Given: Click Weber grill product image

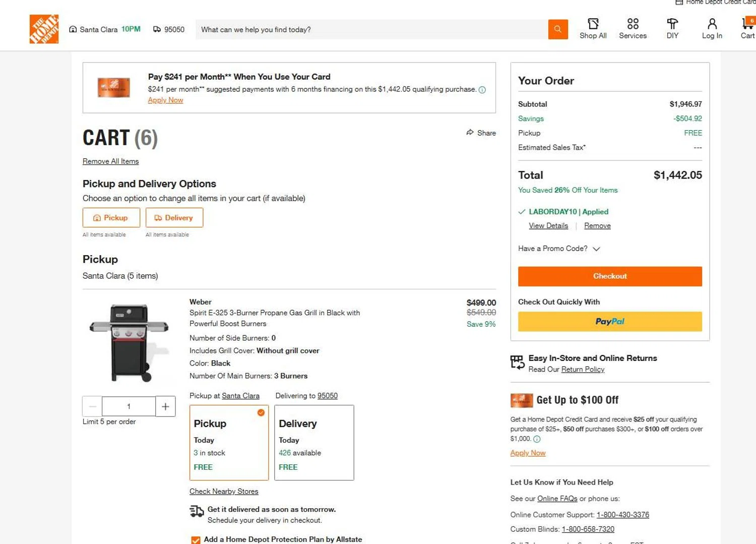Looking at the screenshot, I should coord(129,342).
